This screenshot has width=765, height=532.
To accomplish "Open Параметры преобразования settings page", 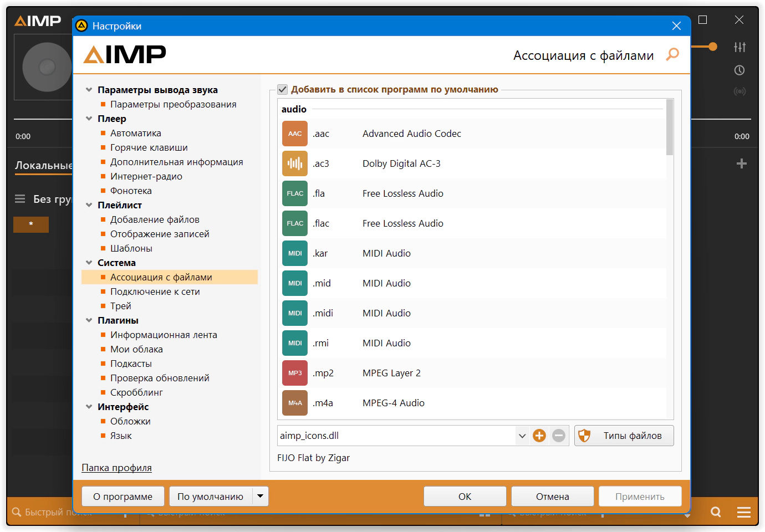I will 173,104.
